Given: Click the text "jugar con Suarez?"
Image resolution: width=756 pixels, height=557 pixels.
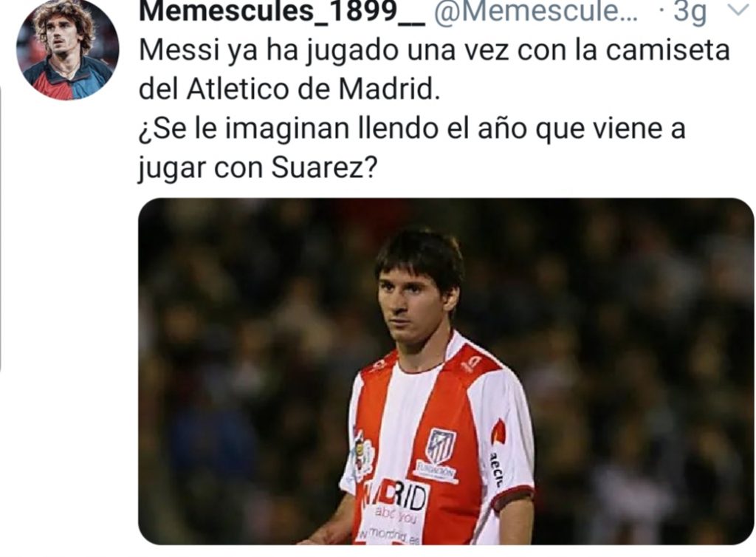Looking at the screenshot, I should click(x=258, y=168).
